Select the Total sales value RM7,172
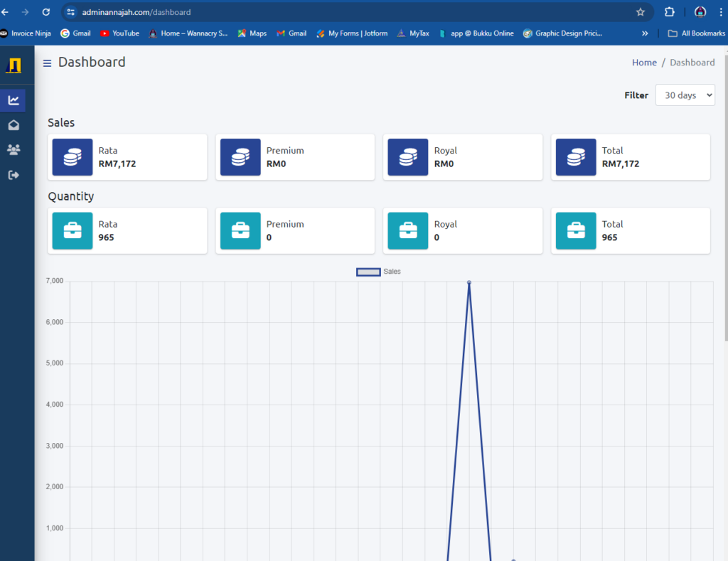Screen dimensions: 728x561 [621, 164]
